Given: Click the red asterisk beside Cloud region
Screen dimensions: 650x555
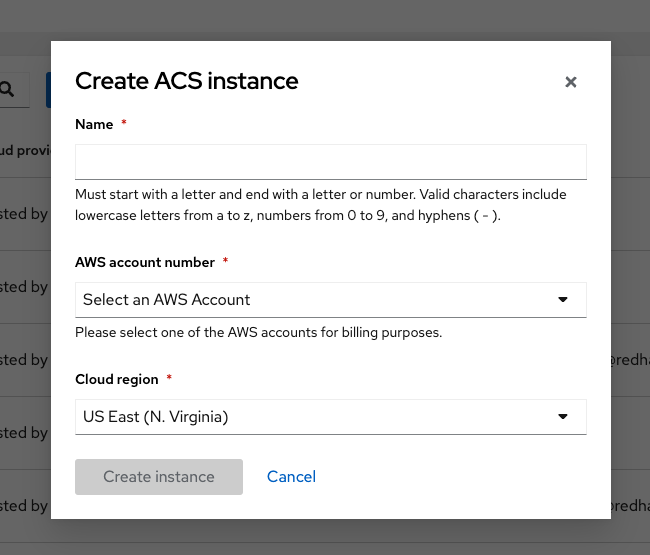Looking at the screenshot, I should [169, 378].
